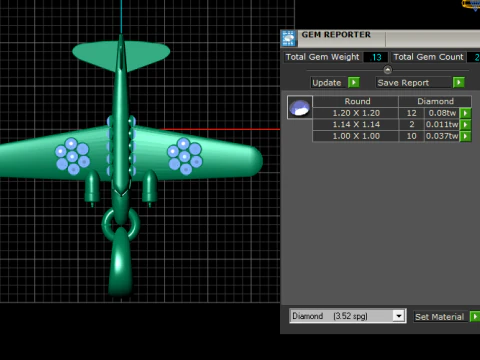
Task: Click the green arrow next to Save Report
Action: [459, 82]
